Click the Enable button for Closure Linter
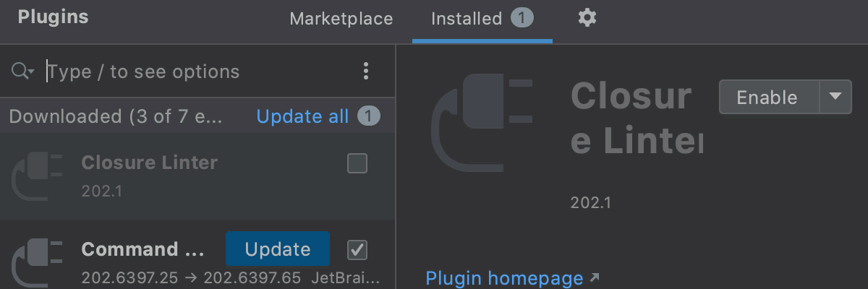 pos(769,97)
